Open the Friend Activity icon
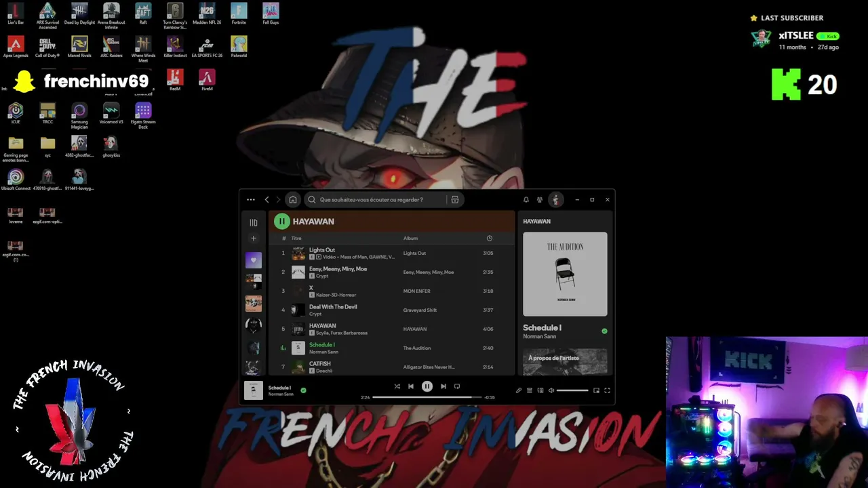 [x=540, y=200]
